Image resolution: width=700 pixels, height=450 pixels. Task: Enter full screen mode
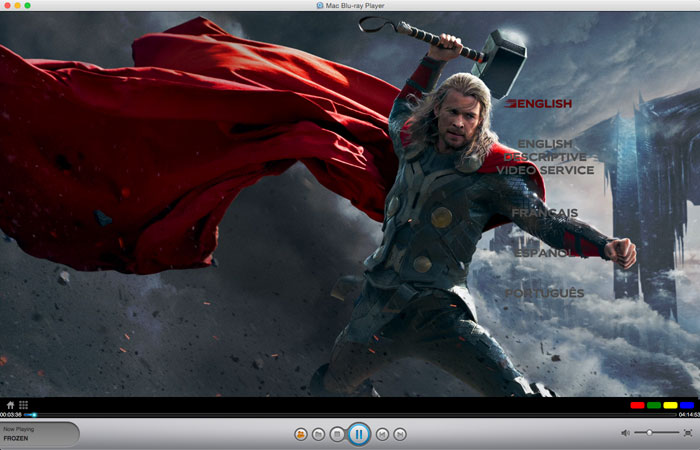(x=688, y=433)
